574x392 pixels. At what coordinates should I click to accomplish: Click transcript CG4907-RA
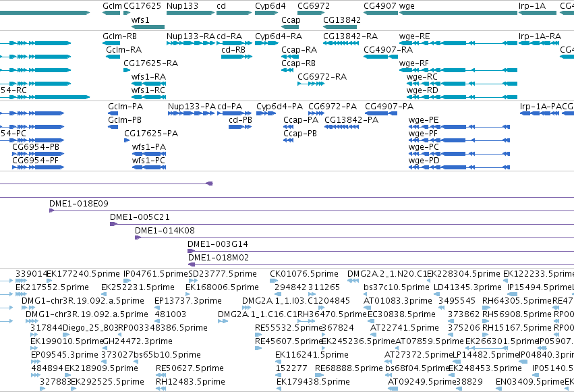(380, 57)
